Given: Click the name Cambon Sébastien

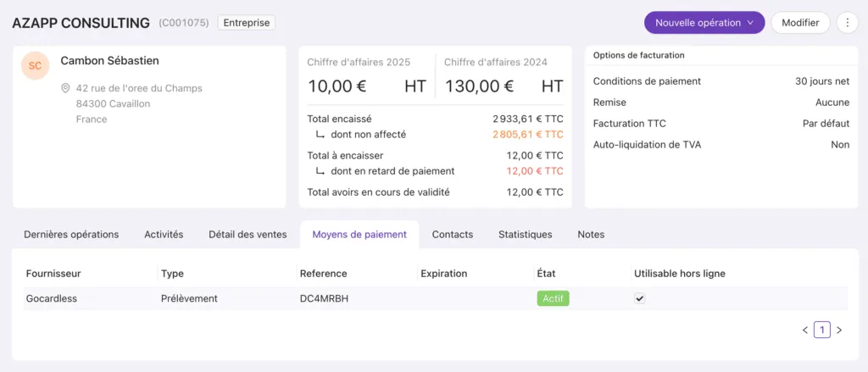Looking at the screenshot, I should [x=109, y=60].
